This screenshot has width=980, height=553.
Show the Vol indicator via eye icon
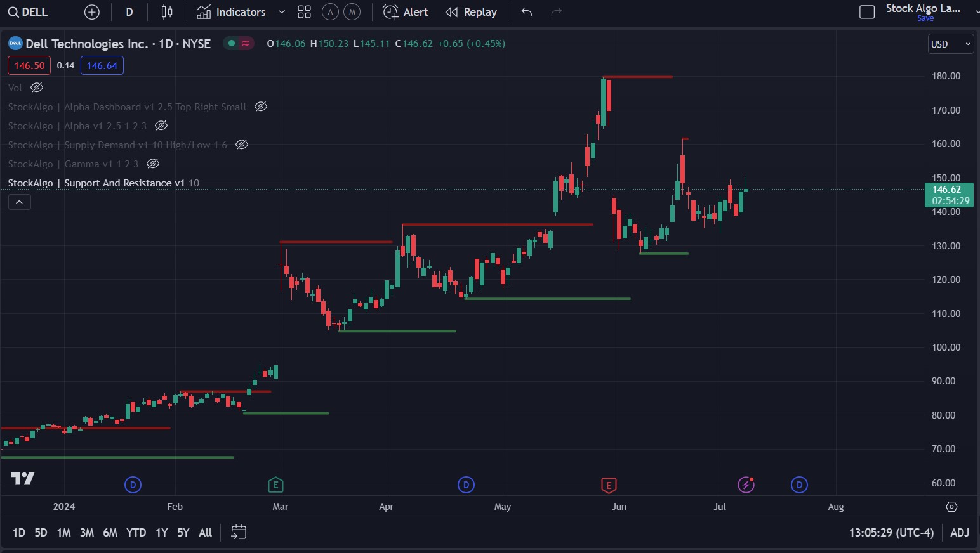coord(37,88)
